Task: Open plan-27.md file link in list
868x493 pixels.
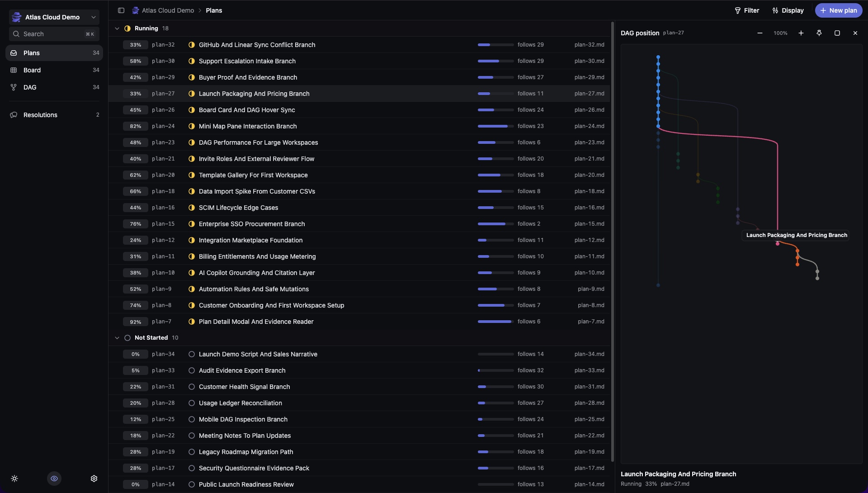Action: tap(589, 94)
